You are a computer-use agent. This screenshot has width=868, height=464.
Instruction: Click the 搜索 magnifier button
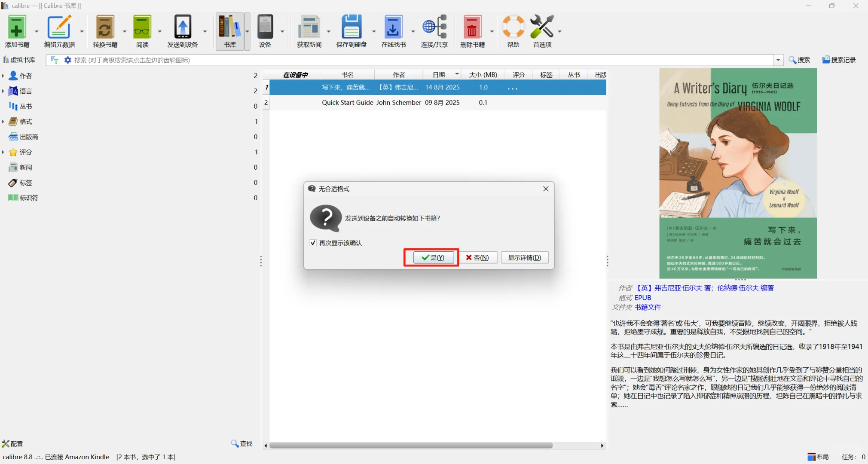[799, 60]
